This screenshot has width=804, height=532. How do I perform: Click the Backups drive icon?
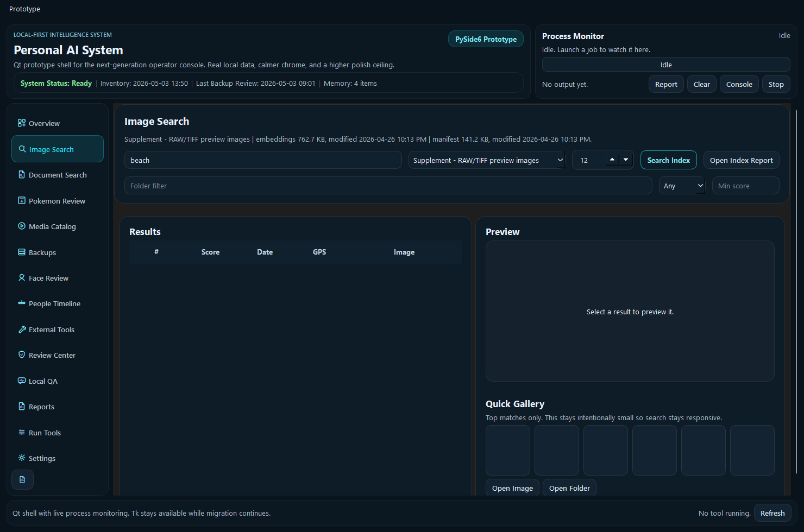[22, 252]
